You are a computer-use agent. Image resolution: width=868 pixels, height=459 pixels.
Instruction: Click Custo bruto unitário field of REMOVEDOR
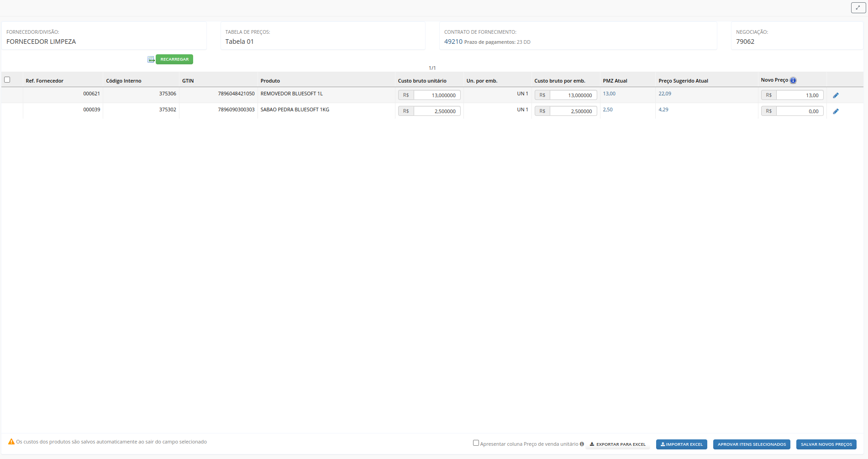[437, 95]
